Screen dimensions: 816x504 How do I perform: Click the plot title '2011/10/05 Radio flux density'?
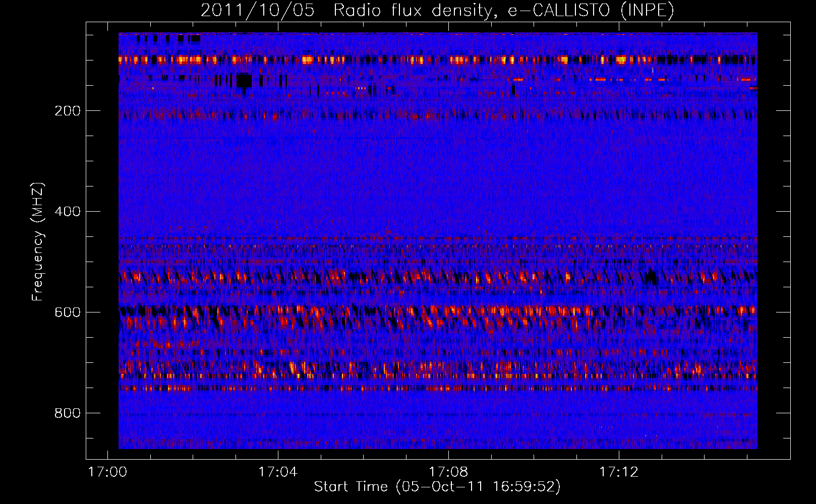[x=437, y=10]
